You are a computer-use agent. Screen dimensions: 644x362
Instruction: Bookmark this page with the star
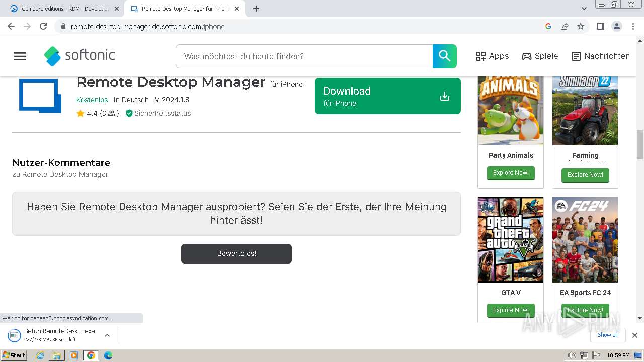(581, 26)
